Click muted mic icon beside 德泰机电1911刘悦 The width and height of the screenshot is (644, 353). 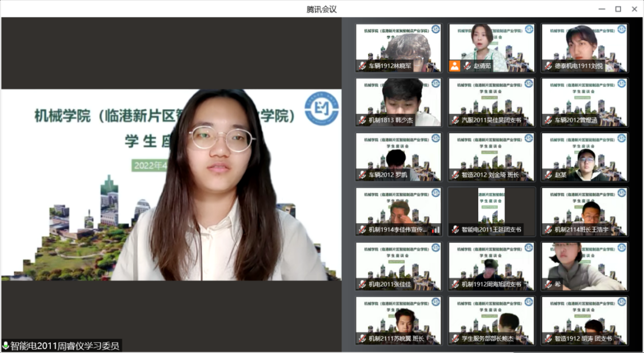[x=548, y=66]
